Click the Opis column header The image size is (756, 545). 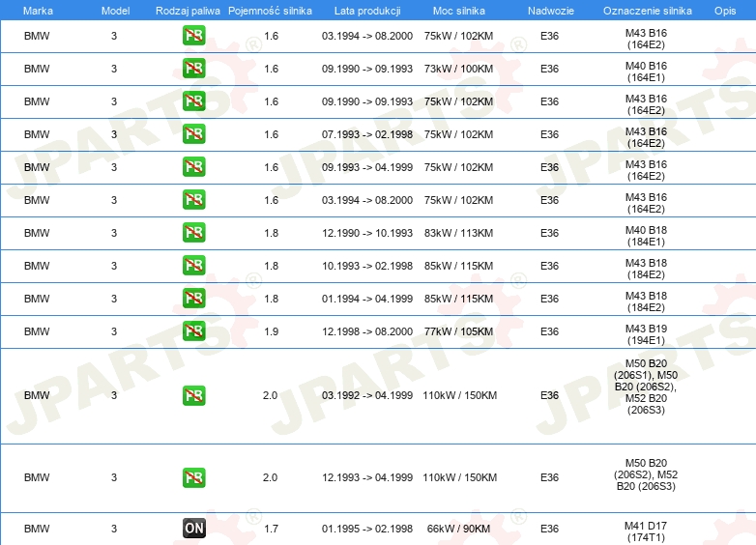pyautogui.click(x=725, y=11)
